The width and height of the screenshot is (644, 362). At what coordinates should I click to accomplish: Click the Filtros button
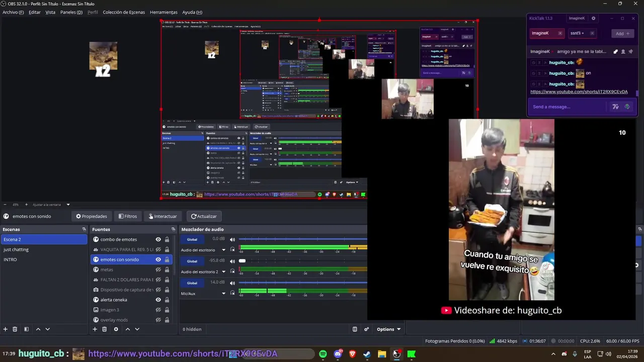(x=128, y=216)
